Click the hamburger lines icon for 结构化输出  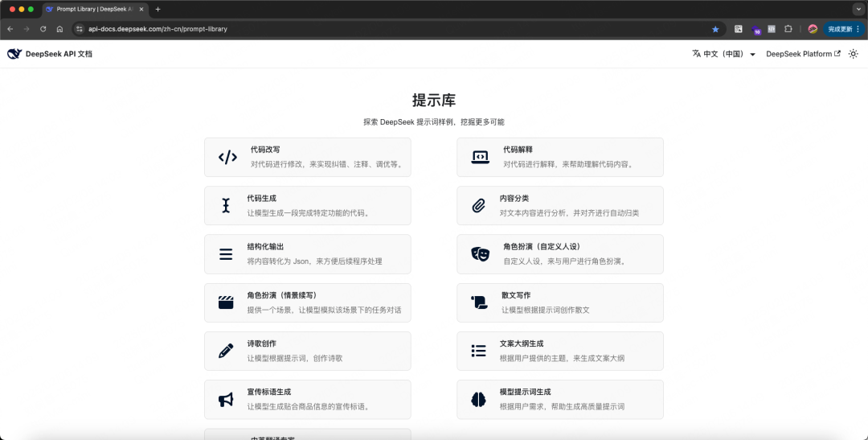(x=226, y=254)
